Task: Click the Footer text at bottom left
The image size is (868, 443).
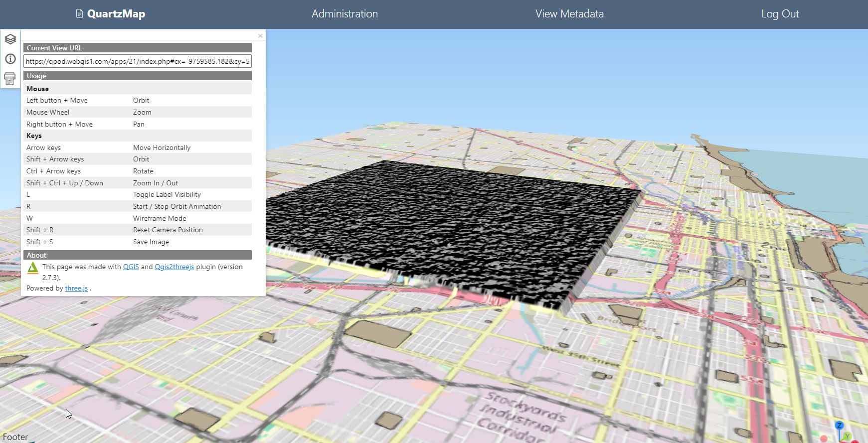Action: pos(15,437)
